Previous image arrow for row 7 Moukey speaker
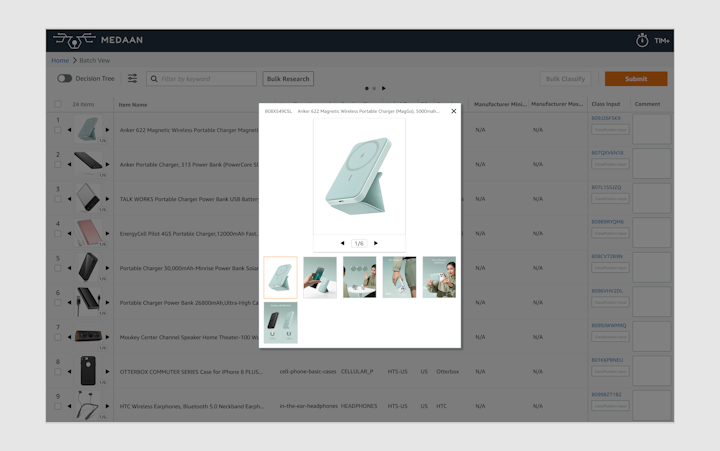Screen dimensions: 720x451 [x=69, y=337]
